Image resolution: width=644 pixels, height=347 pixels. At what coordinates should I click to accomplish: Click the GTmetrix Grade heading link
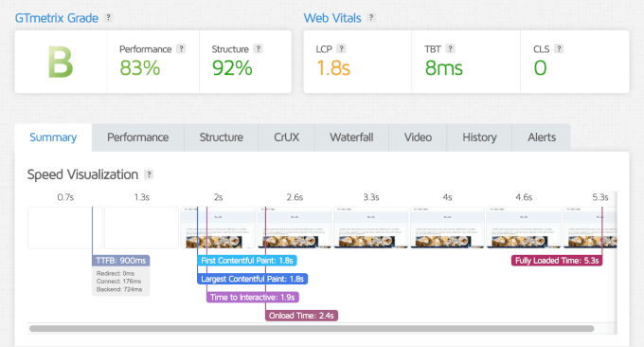57,18
